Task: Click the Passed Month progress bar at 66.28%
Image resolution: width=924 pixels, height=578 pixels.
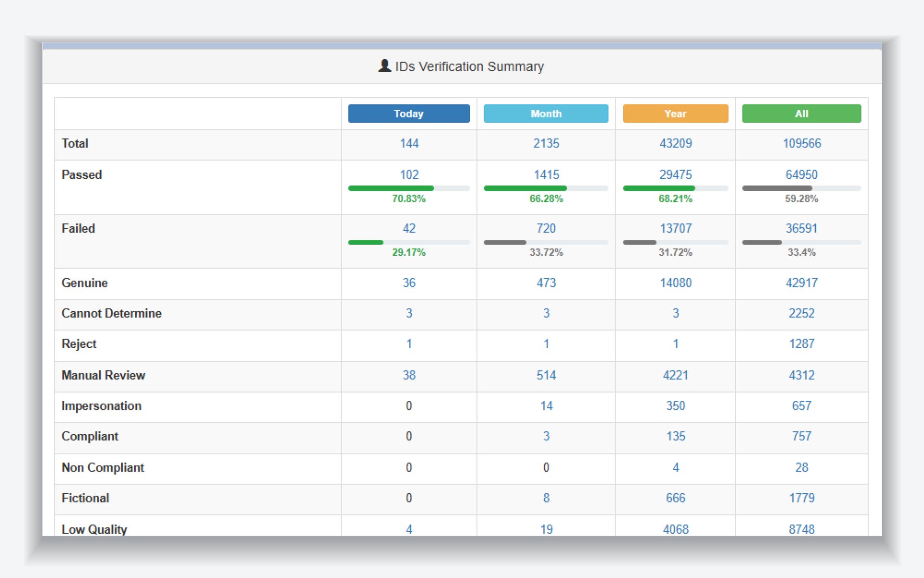Action: tap(546, 188)
